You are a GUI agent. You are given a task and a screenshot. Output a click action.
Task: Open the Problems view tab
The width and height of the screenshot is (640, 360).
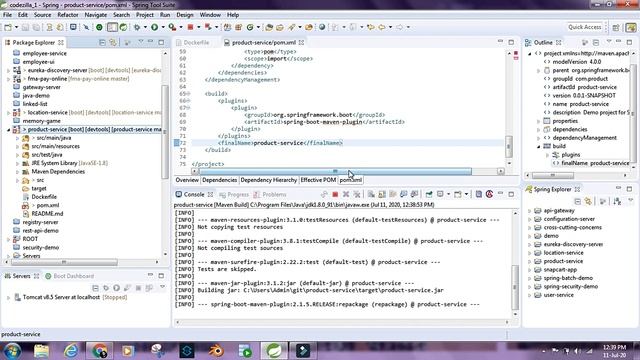pos(270,195)
